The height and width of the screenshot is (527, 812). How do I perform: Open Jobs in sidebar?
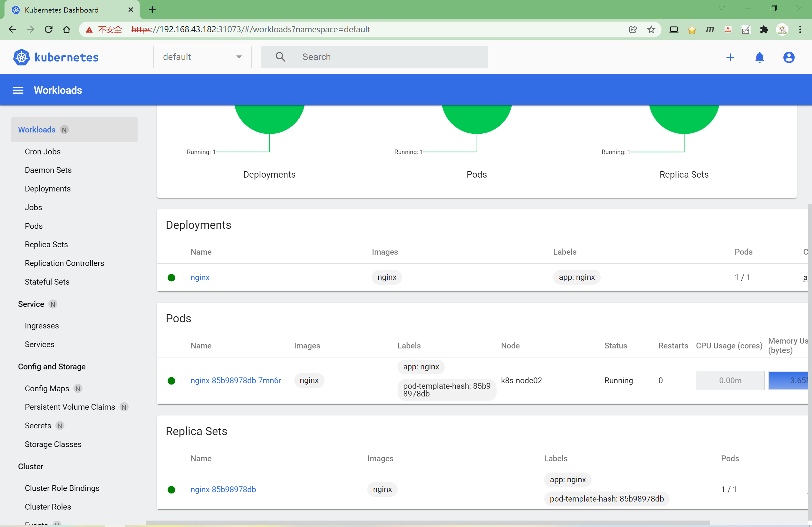[x=34, y=207]
